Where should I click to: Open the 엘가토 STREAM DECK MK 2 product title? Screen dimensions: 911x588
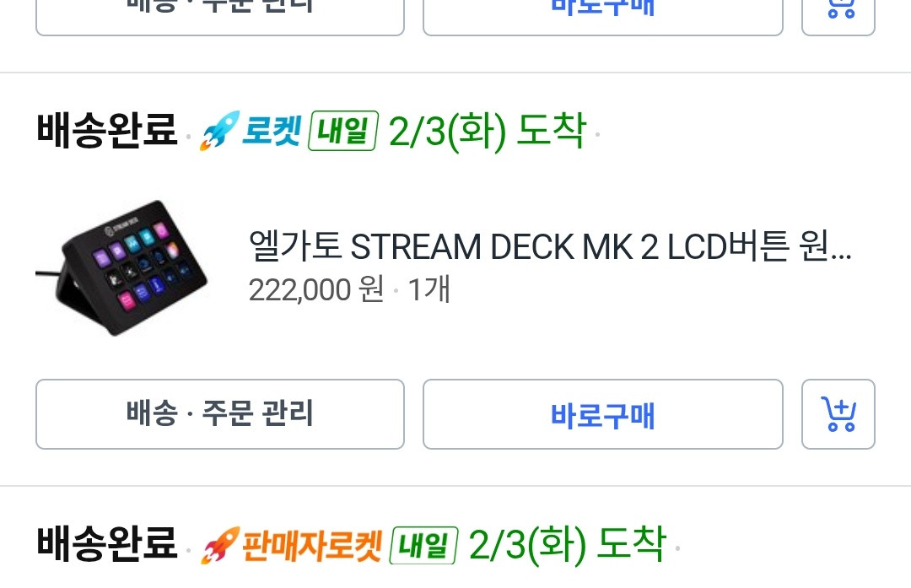point(550,246)
